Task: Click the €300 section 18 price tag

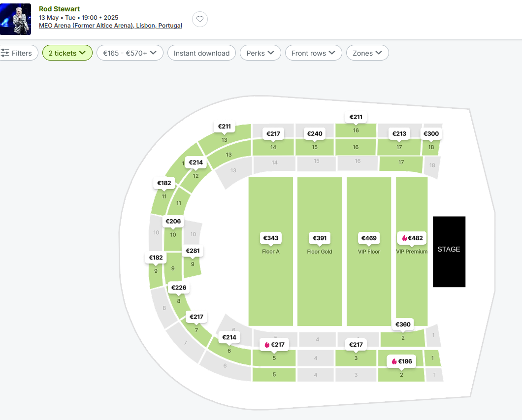Action: (431, 134)
